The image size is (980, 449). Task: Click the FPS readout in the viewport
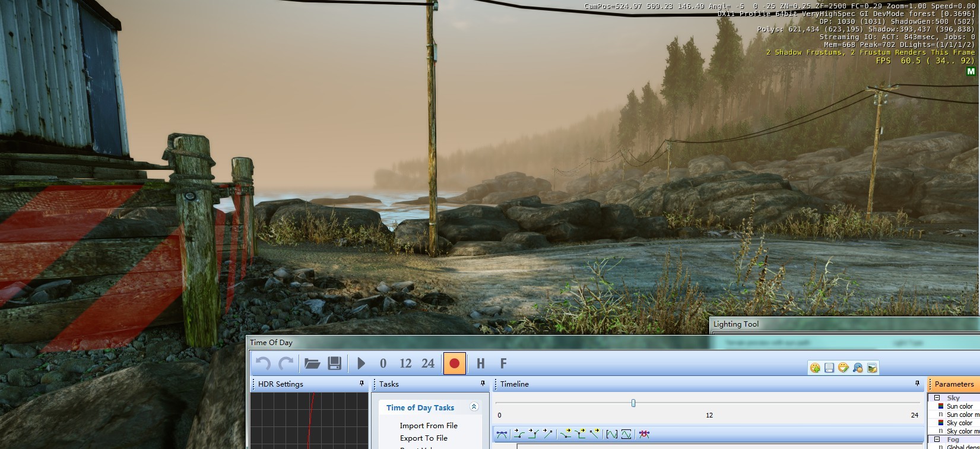coord(925,61)
